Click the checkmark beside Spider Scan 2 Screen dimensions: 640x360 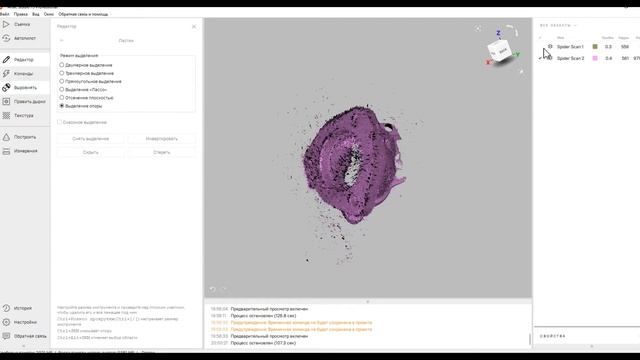point(540,58)
